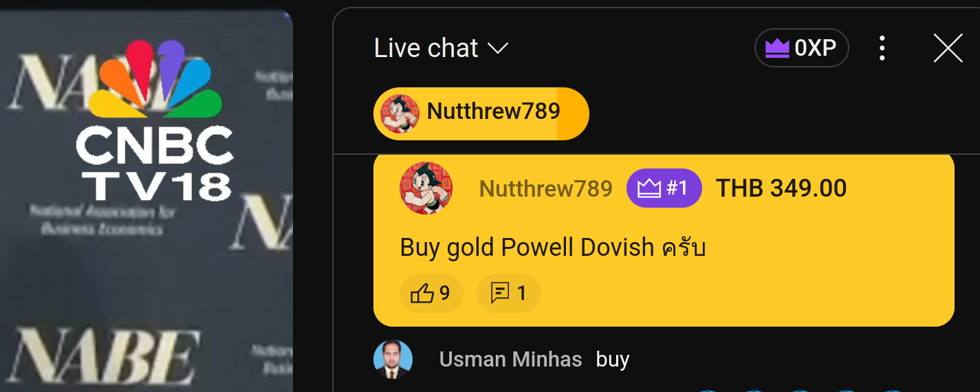Click the like count 9
This screenshot has height=392, width=980.
[444, 294]
